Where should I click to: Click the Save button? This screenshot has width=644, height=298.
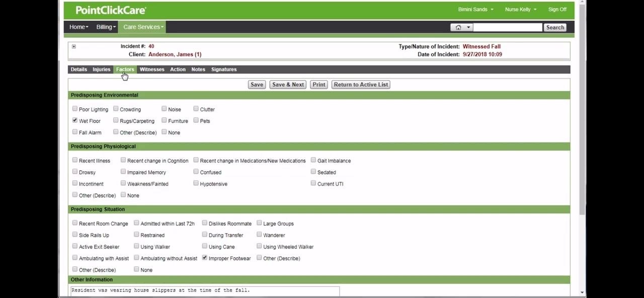(257, 85)
